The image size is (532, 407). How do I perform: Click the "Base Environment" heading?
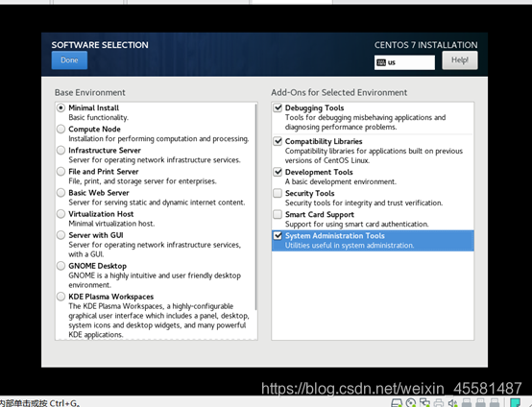[x=90, y=92]
